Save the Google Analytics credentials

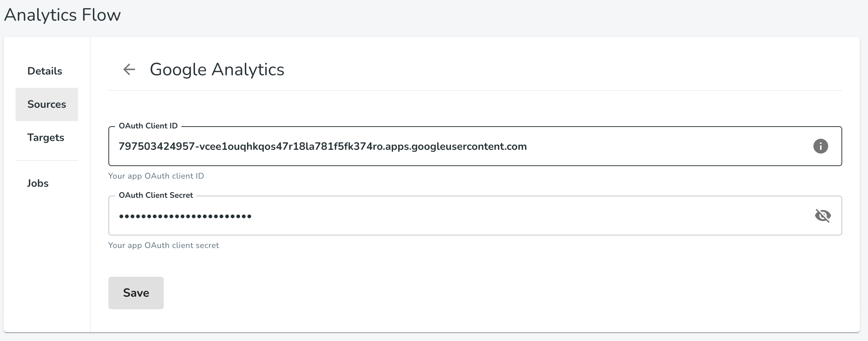[x=136, y=293]
